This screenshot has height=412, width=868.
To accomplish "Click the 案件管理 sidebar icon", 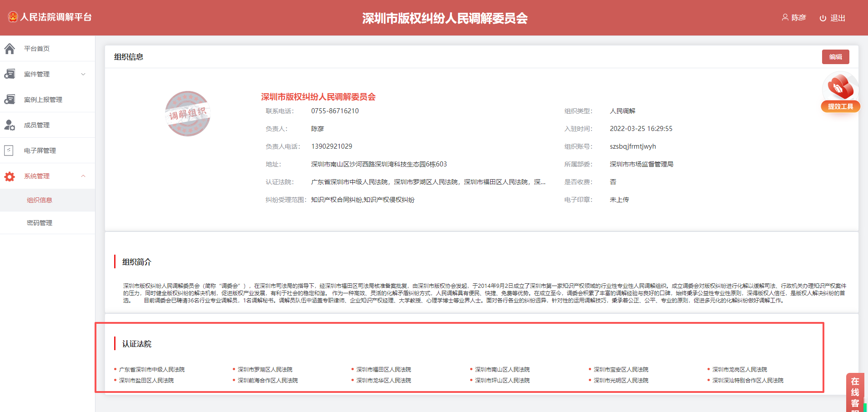I will pos(10,74).
